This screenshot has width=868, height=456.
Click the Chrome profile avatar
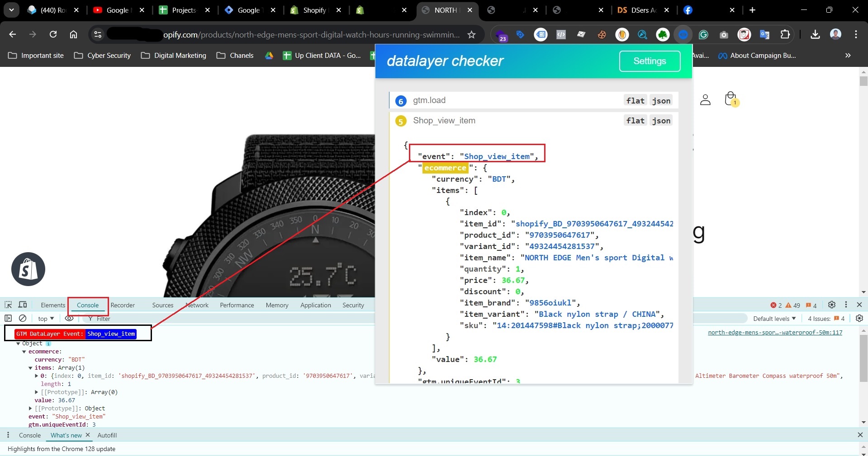(835, 34)
